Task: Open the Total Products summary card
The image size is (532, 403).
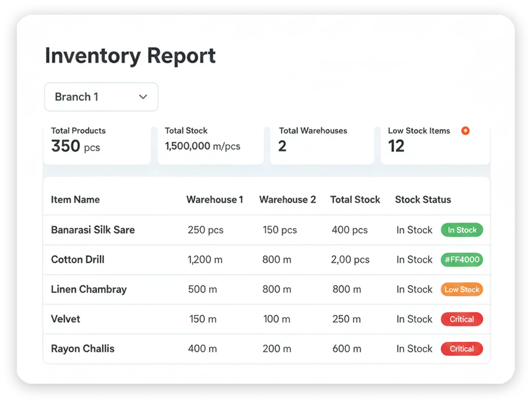Action: (97, 145)
